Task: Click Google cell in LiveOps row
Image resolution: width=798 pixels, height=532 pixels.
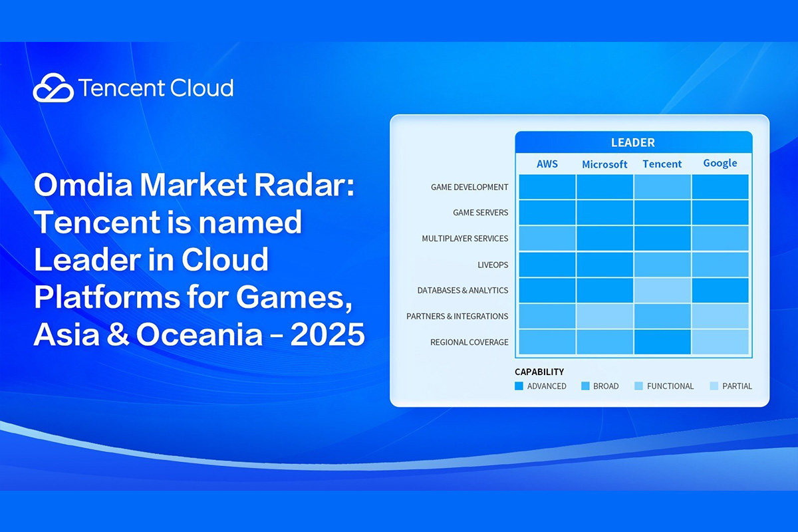Action: pos(720,265)
